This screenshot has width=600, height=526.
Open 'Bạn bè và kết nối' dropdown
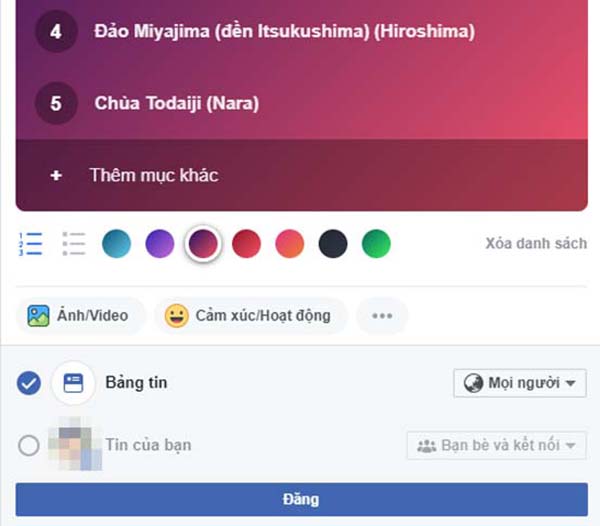[x=496, y=445]
